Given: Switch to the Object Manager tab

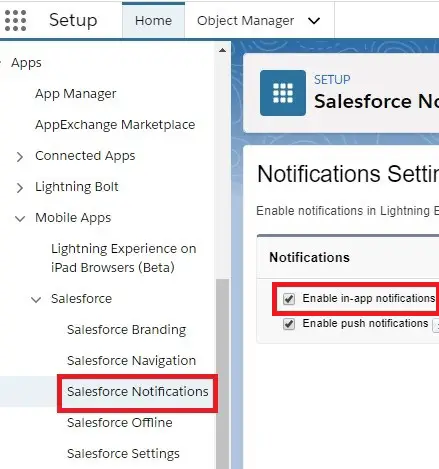Looking at the screenshot, I should click(245, 21).
